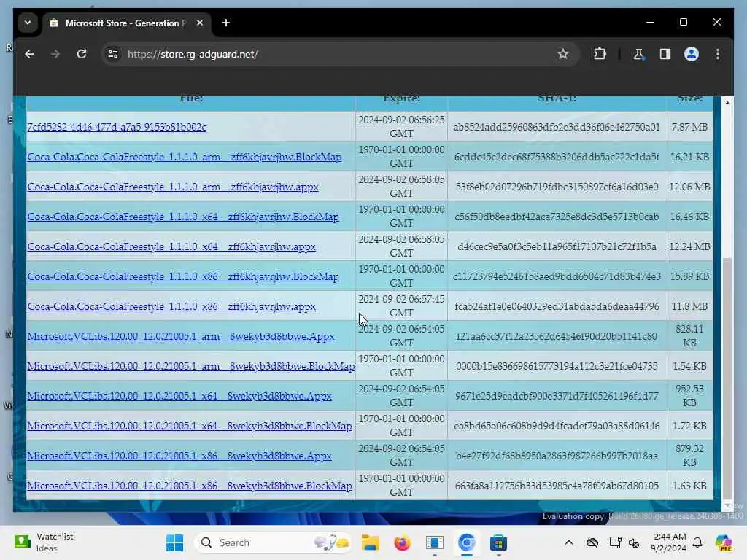Select expire time 2024-09-02 06:57:45 GMT
The image size is (747, 560).
401,306
